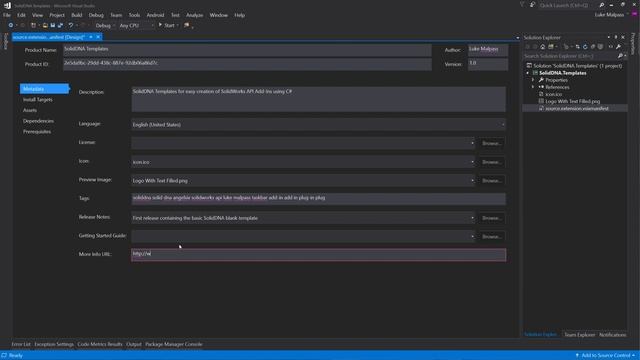Select the Prerequisites manifest section
640x360 pixels.
37,131
